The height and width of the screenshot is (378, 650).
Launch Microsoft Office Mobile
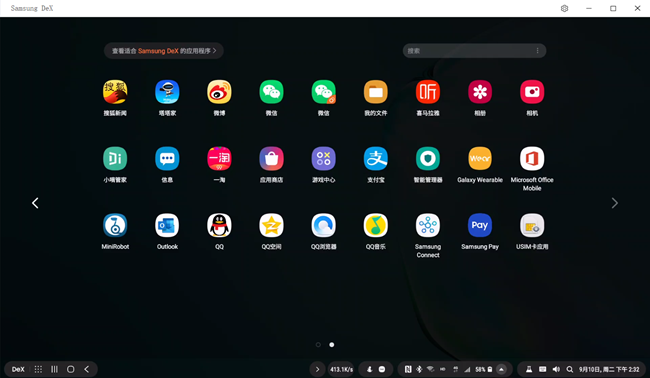[532, 159]
